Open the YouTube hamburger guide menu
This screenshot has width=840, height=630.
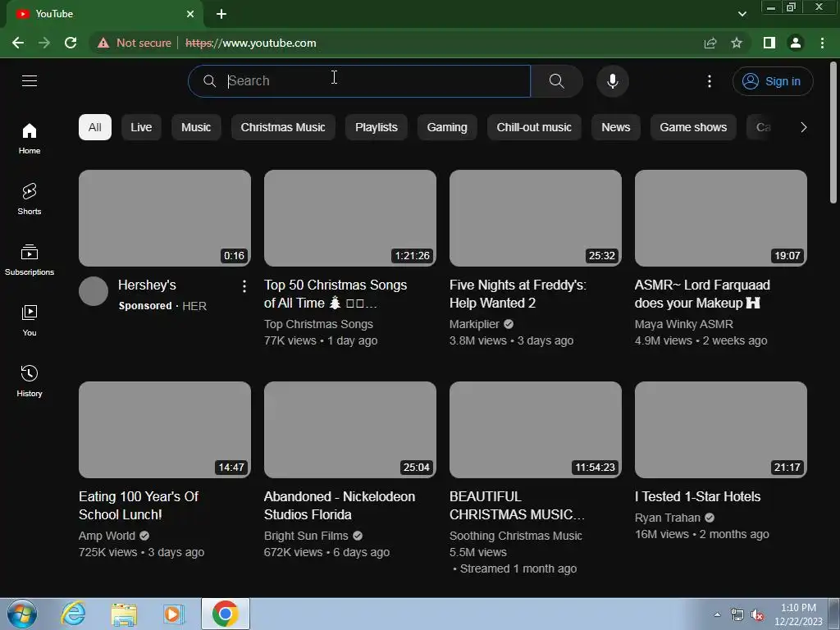click(30, 81)
